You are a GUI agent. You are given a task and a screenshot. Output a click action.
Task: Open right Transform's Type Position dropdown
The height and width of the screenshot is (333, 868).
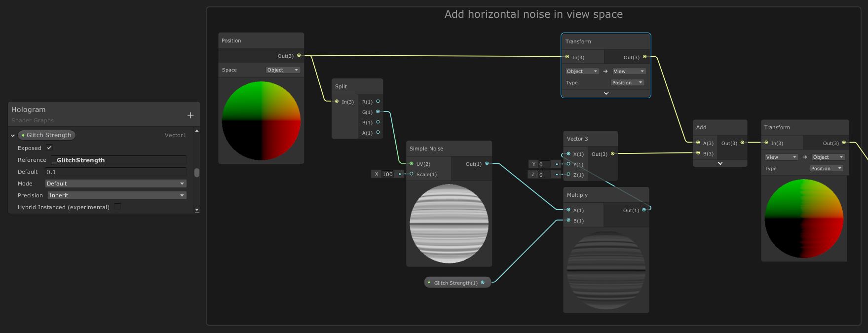(x=827, y=169)
